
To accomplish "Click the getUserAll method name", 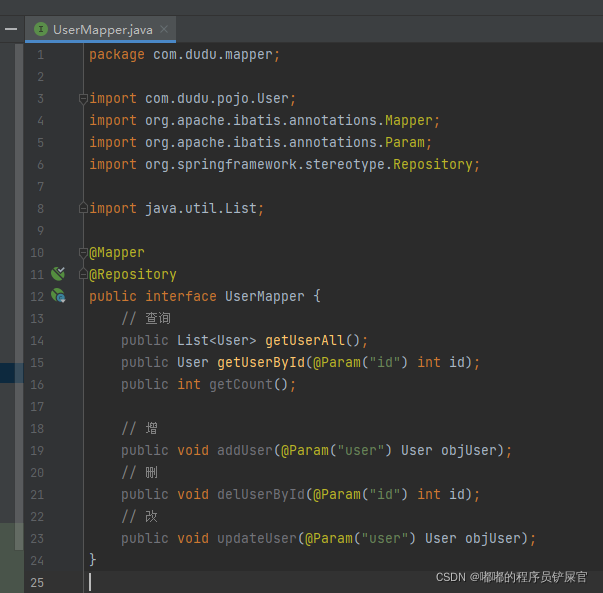I will [305, 340].
